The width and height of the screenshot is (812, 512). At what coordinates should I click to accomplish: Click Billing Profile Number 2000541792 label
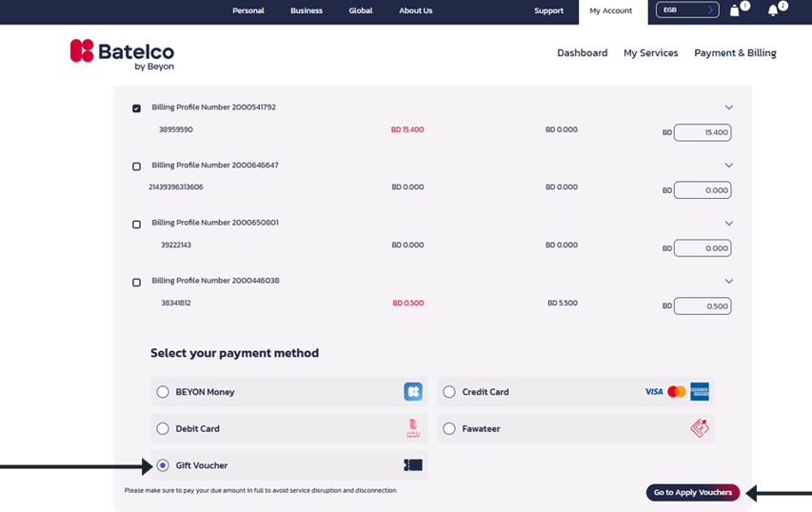click(213, 108)
